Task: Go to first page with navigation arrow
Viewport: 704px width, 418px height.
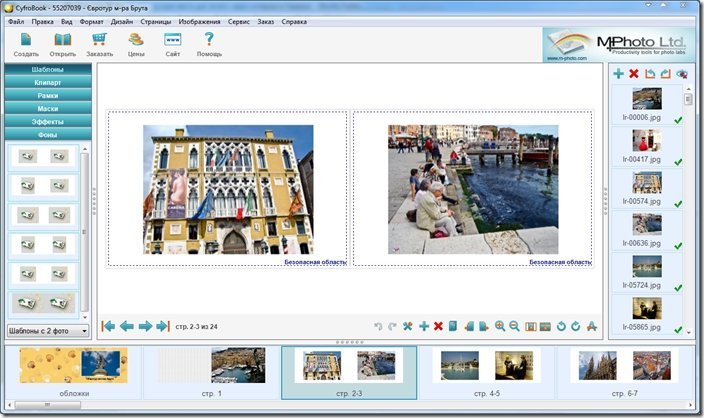Action: click(x=109, y=326)
